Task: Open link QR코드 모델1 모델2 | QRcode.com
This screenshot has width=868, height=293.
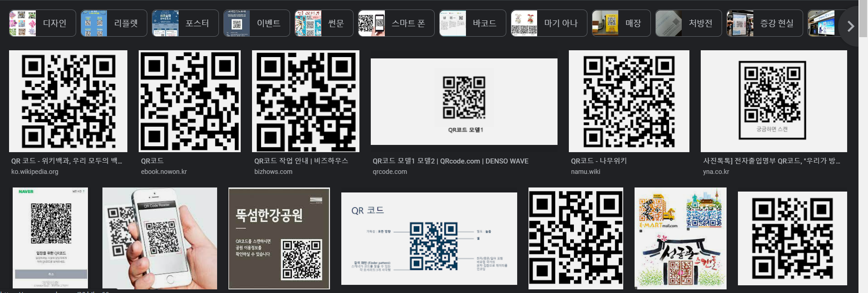Action: pos(451,161)
